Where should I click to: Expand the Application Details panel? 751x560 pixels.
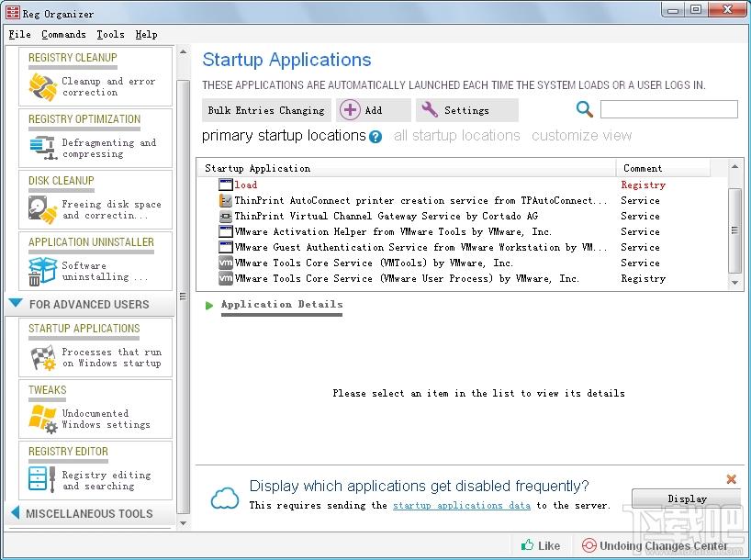[x=210, y=305]
